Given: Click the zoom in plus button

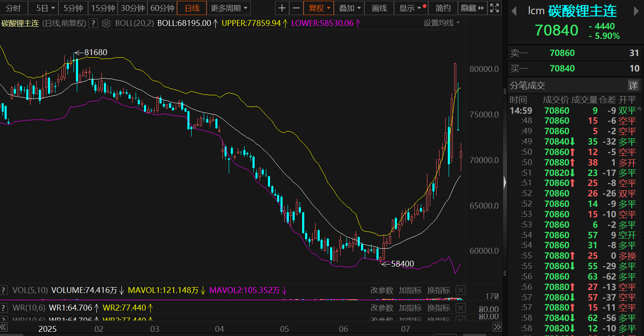Looking at the screenshot, I should (x=282, y=8).
